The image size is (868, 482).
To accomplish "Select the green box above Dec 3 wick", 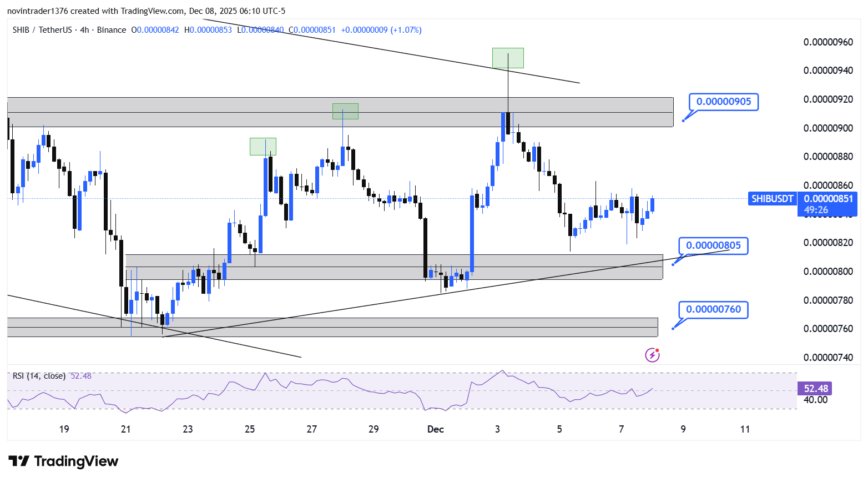I will (x=508, y=58).
